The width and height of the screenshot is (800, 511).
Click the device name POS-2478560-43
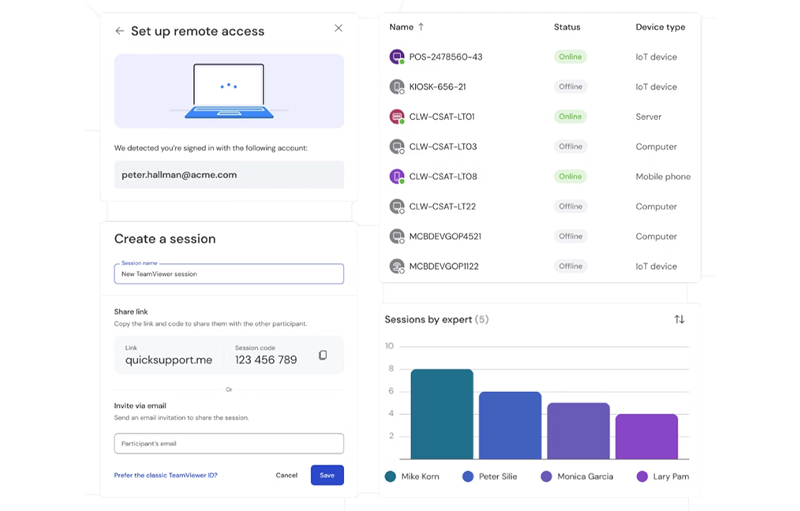445,57
